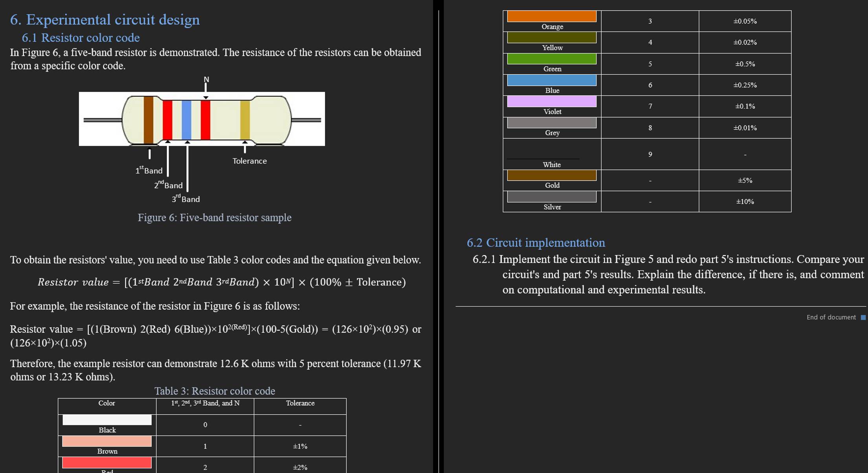Select the Brown color swatch
The image size is (868, 473).
click(x=106, y=441)
